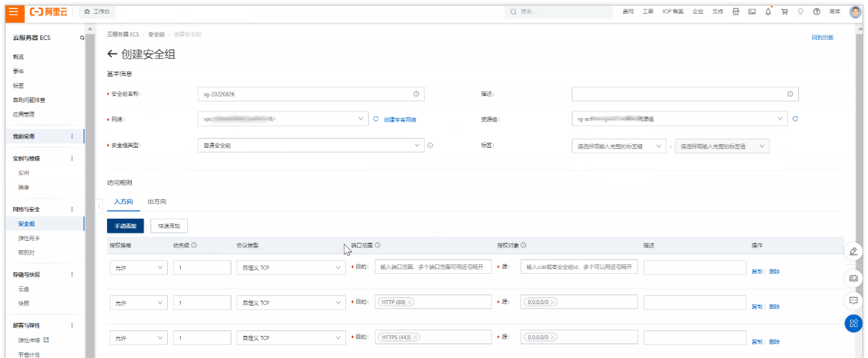Click the info icon beside 优先级 header
Screen dimensions: 868x358
pyautogui.click(x=194, y=245)
